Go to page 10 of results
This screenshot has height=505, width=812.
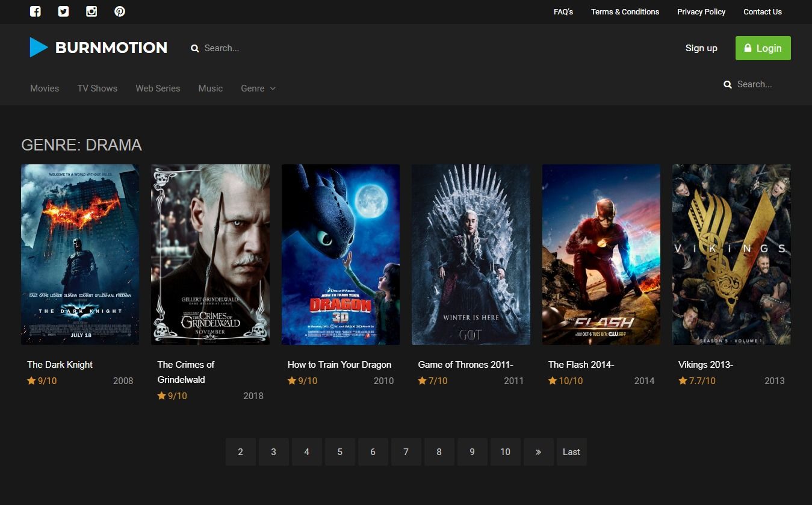506,452
